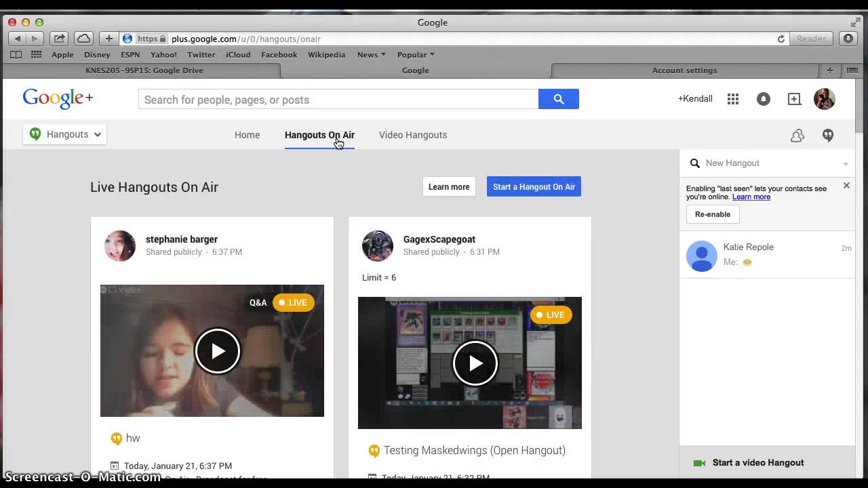The width and height of the screenshot is (868, 488).
Task: Click Hangouts icon beside Testing Maskedwings
Action: (x=374, y=451)
